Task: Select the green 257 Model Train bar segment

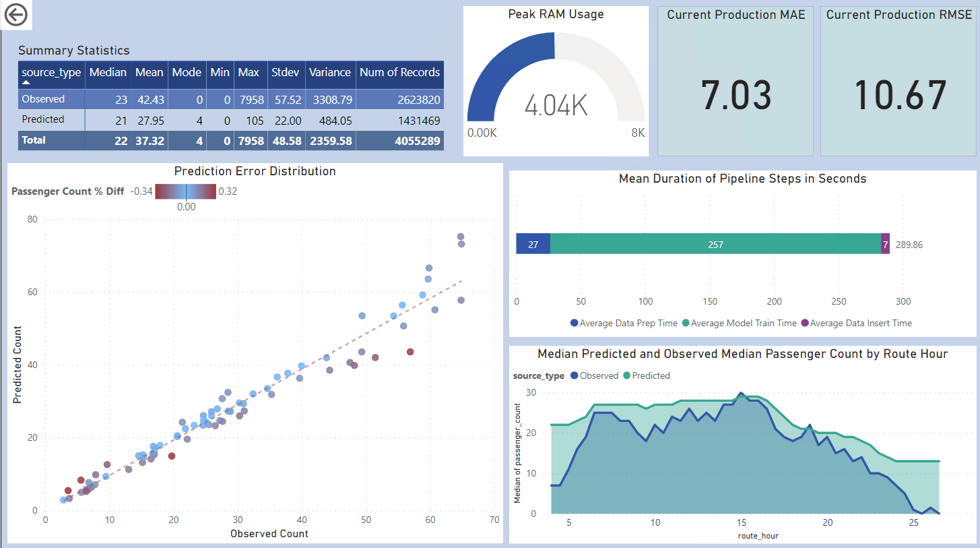Action: [715, 244]
